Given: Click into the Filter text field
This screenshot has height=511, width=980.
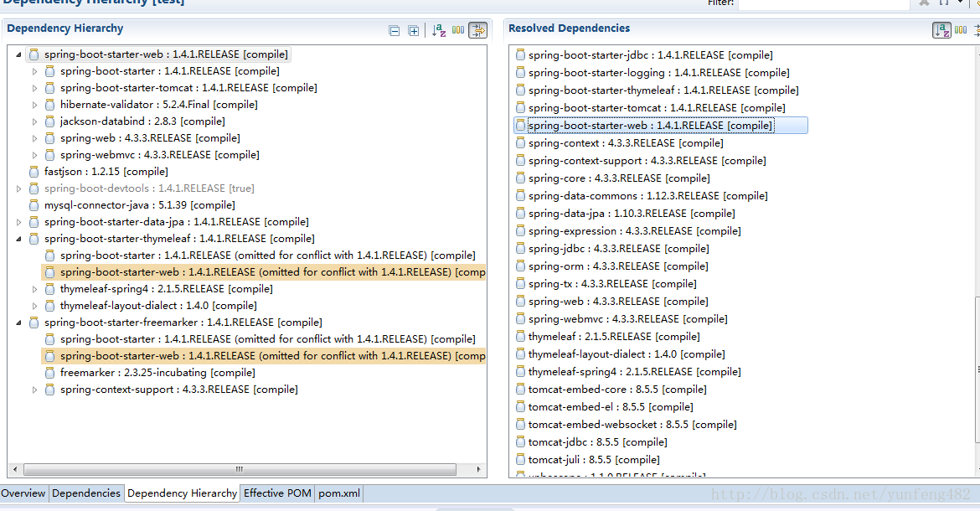Looking at the screenshot, I should (x=823, y=3).
